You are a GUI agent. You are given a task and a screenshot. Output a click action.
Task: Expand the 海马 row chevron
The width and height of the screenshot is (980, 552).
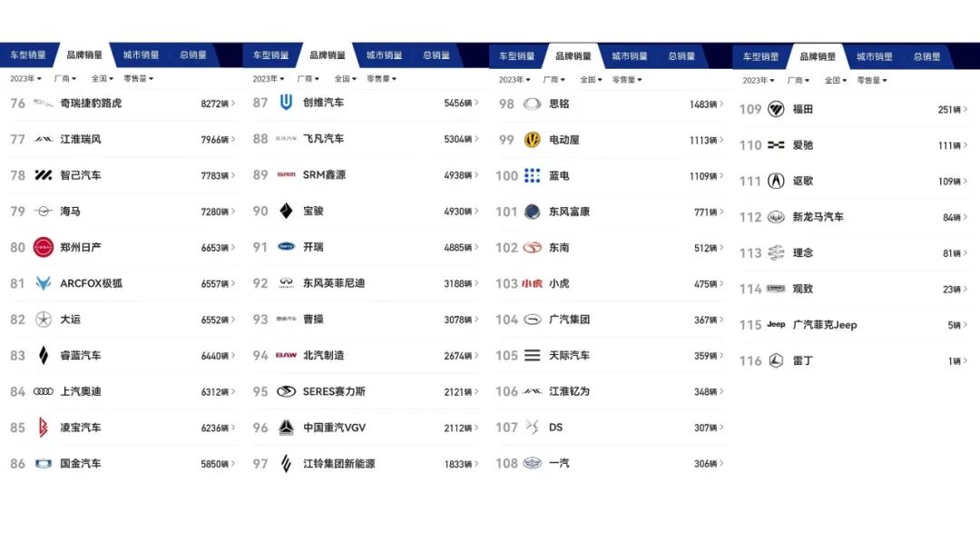(232, 212)
